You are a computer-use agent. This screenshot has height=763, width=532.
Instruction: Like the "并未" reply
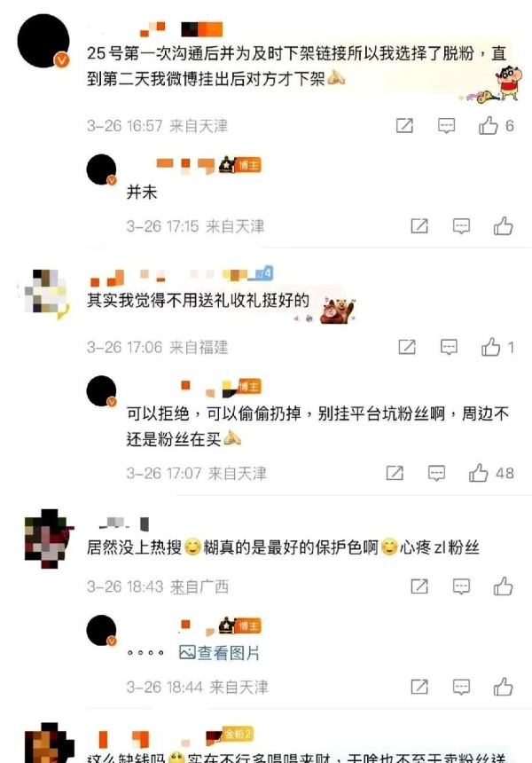pos(503,226)
